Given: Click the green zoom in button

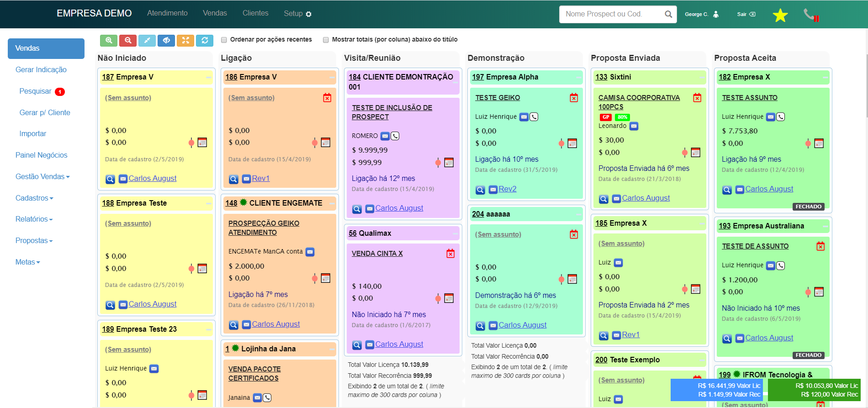Looking at the screenshot, I should 109,40.
